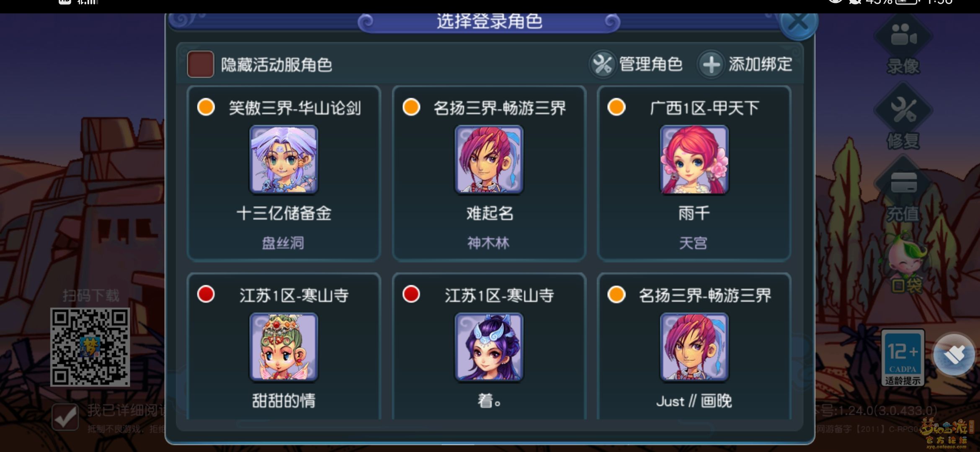Select character 十三亿储备金 portrait
This screenshot has height=452, width=980.
[x=284, y=159]
